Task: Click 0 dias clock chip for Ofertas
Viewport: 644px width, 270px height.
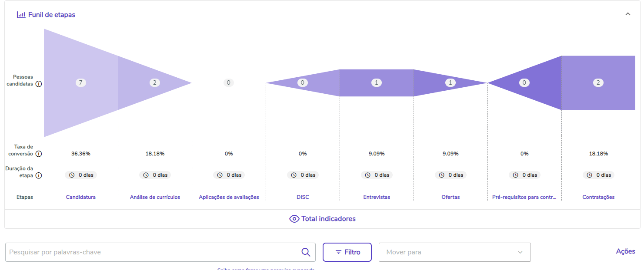Action: coord(450,175)
